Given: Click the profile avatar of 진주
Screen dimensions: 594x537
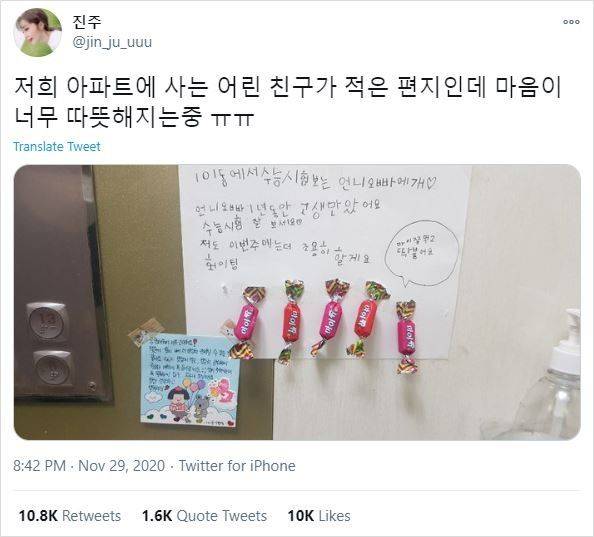Looking at the screenshot, I should pyautogui.click(x=38, y=32).
